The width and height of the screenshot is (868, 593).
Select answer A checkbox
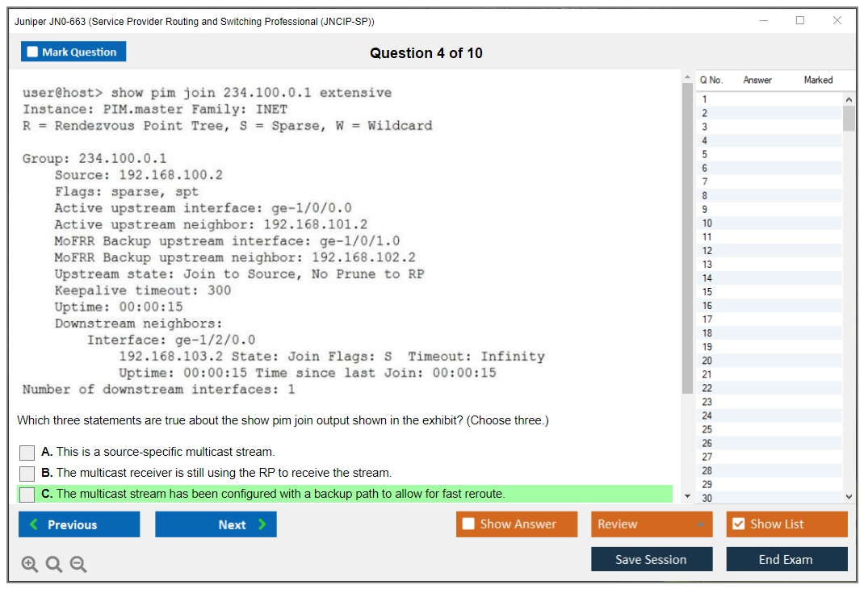27,453
